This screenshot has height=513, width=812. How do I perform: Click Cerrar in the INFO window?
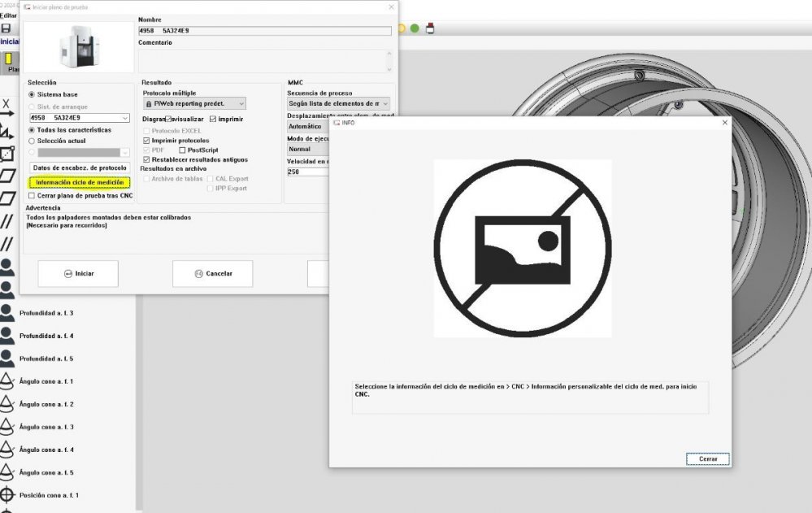[708, 459]
